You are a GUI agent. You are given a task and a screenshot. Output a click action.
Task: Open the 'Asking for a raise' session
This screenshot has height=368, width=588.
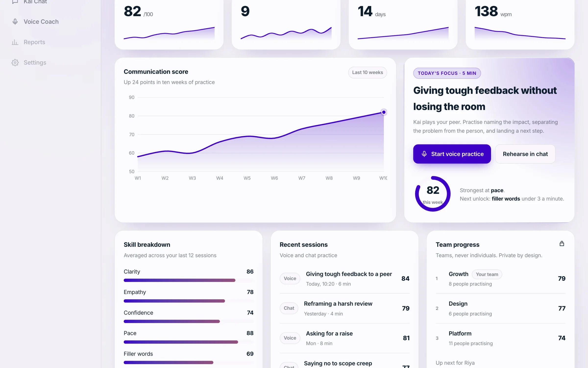344,338
